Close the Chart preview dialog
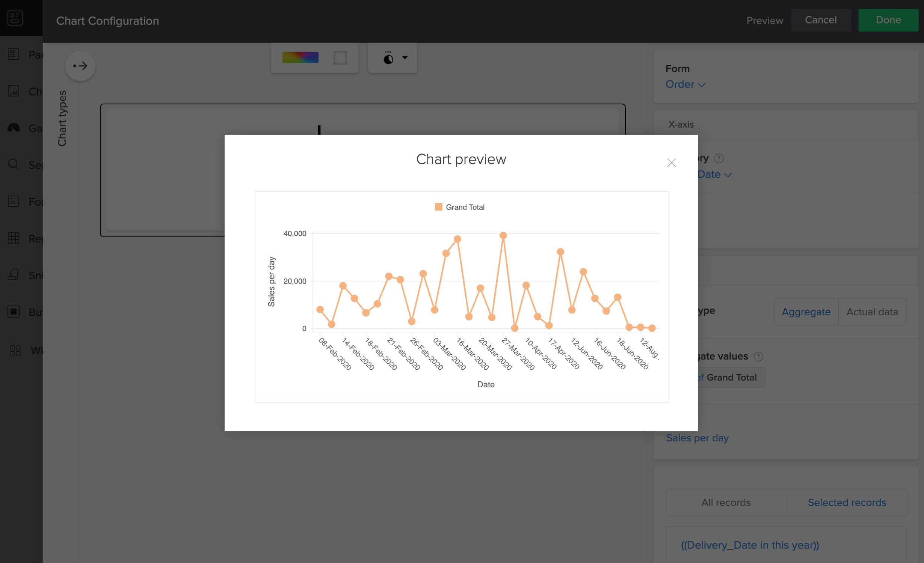Image resolution: width=924 pixels, height=563 pixels. click(671, 163)
